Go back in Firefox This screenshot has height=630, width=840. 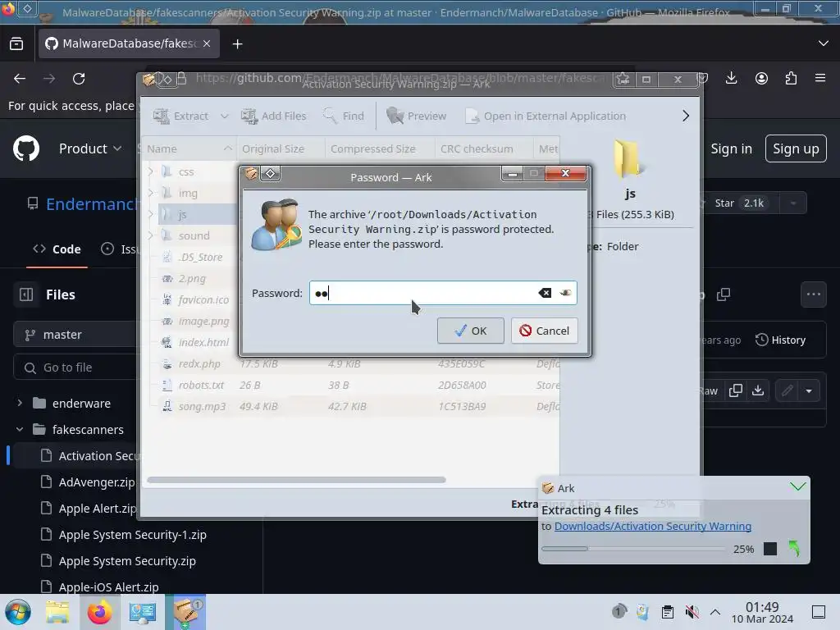point(20,79)
